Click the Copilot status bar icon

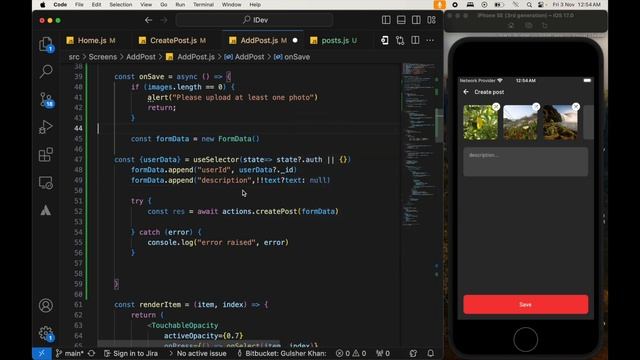point(413,353)
